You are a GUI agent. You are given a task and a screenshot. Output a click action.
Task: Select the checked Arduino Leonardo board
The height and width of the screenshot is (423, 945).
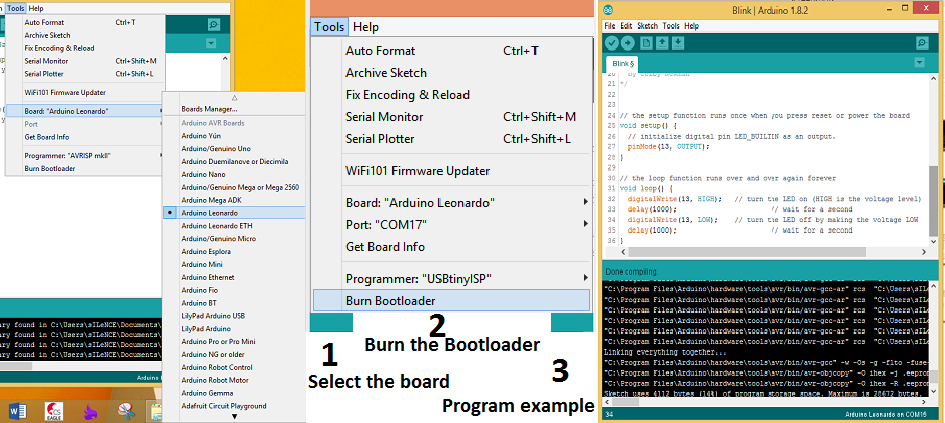click(234, 213)
